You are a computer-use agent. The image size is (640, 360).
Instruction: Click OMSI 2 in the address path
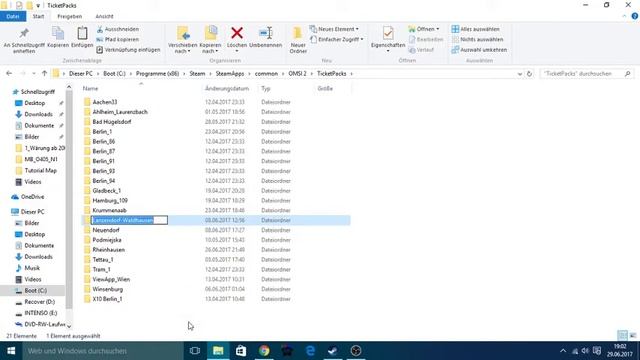[297, 73]
